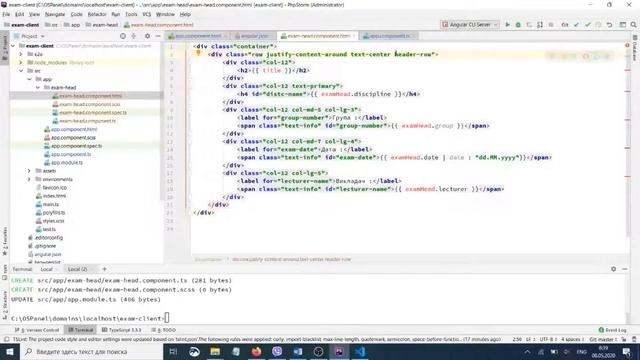This screenshot has width=640, height=360.
Task: Open search everywhere magnifier icon
Action: tap(633, 24)
